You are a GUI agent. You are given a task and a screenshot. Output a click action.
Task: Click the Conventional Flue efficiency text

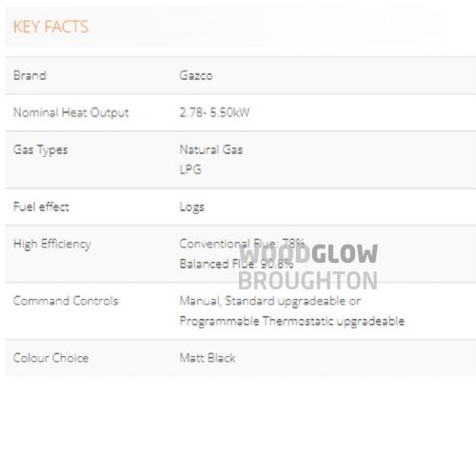(x=242, y=244)
